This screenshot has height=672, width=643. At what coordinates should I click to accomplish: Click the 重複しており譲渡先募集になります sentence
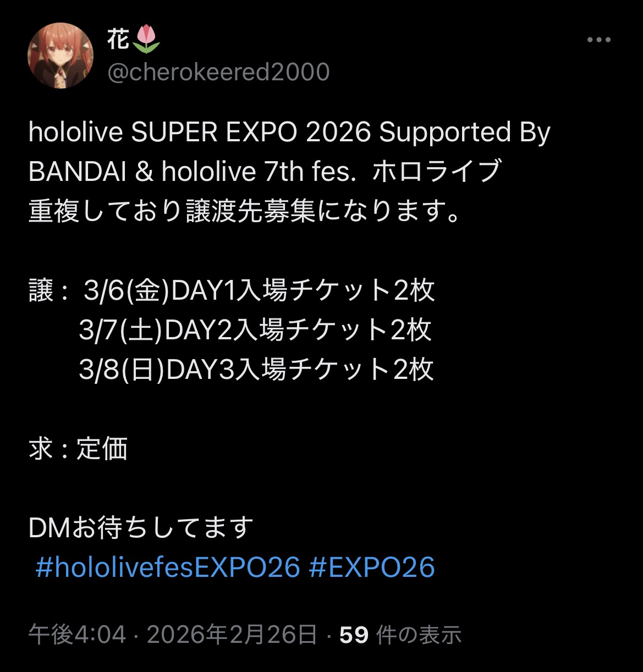245,212
